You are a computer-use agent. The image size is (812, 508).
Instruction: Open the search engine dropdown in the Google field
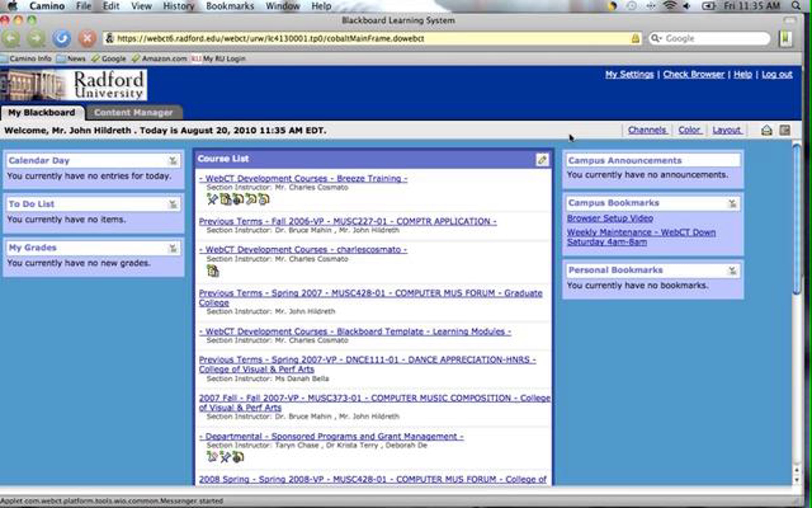(656, 38)
